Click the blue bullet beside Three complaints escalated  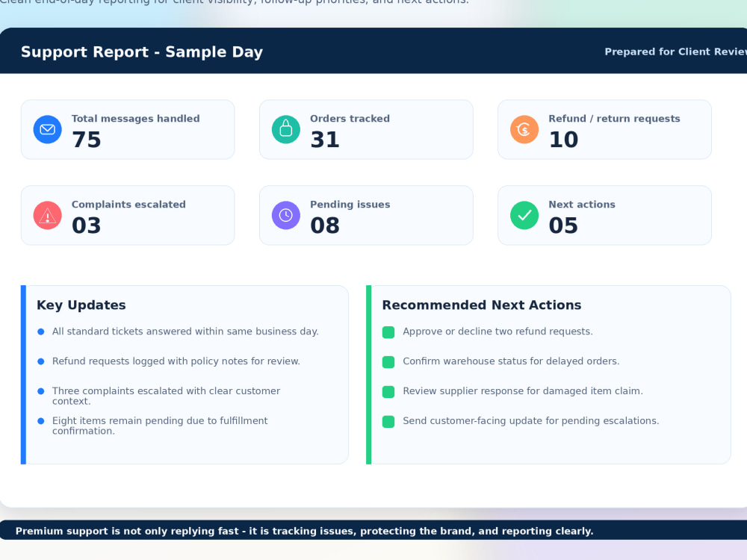tap(41, 391)
